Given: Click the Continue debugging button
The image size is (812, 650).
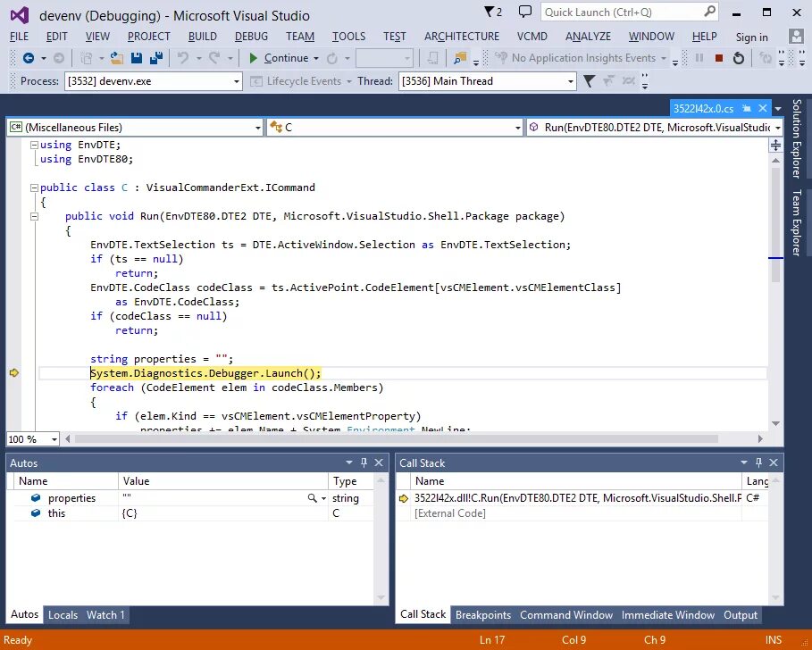Looking at the screenshot, I should point(279,58).
